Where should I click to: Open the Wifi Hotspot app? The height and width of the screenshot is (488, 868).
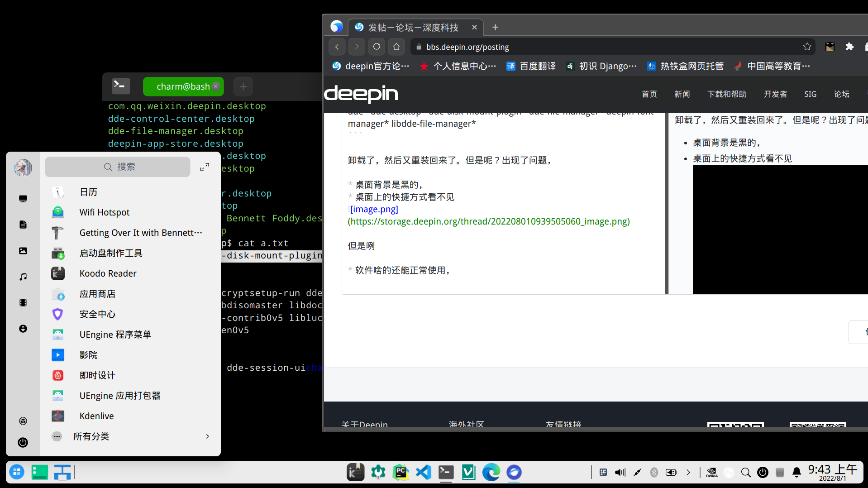click(x=104, y=212)
